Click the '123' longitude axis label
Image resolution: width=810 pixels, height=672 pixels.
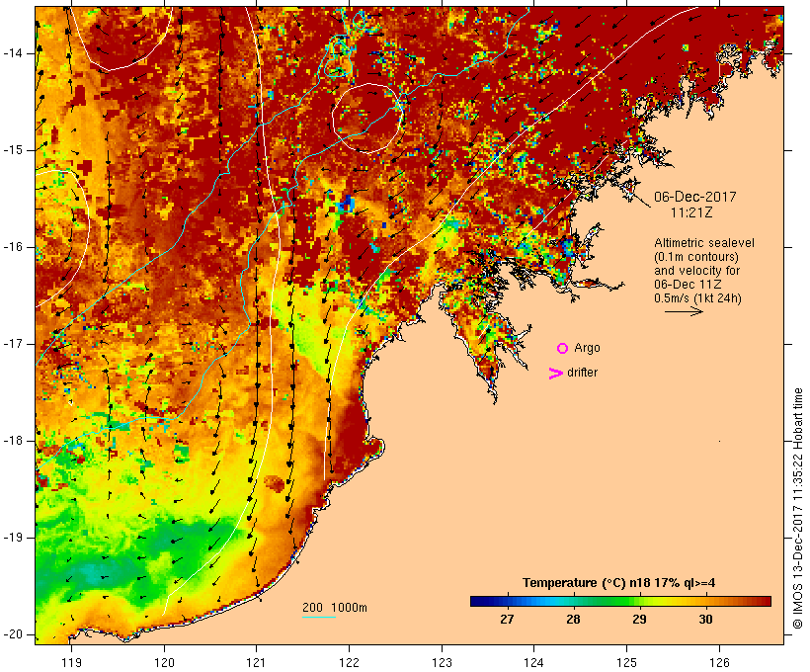[x=442, y=662]
